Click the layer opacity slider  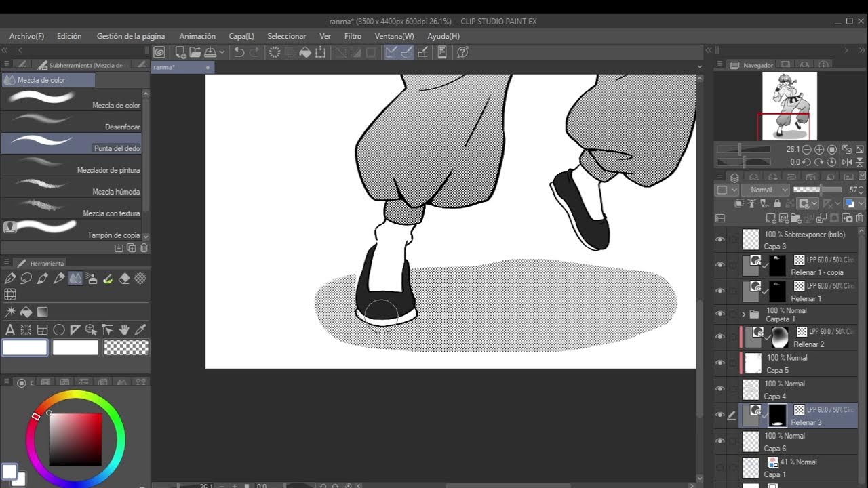817,190
